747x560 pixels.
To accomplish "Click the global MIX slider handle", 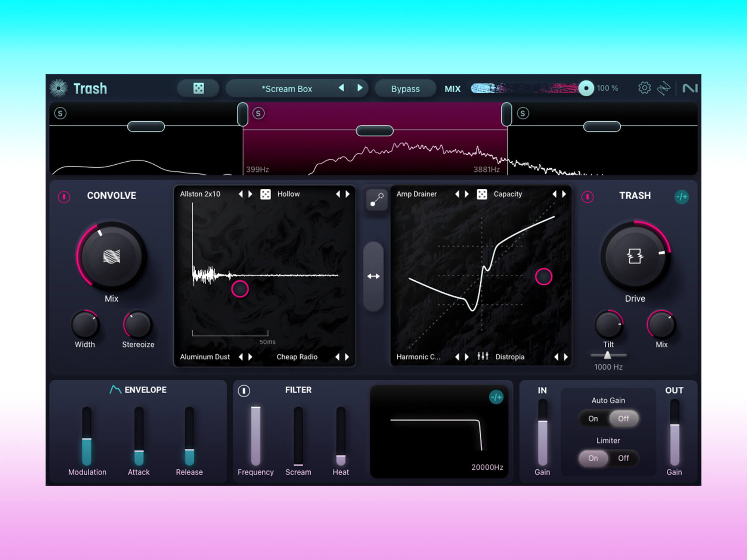I will coord(586,88).
